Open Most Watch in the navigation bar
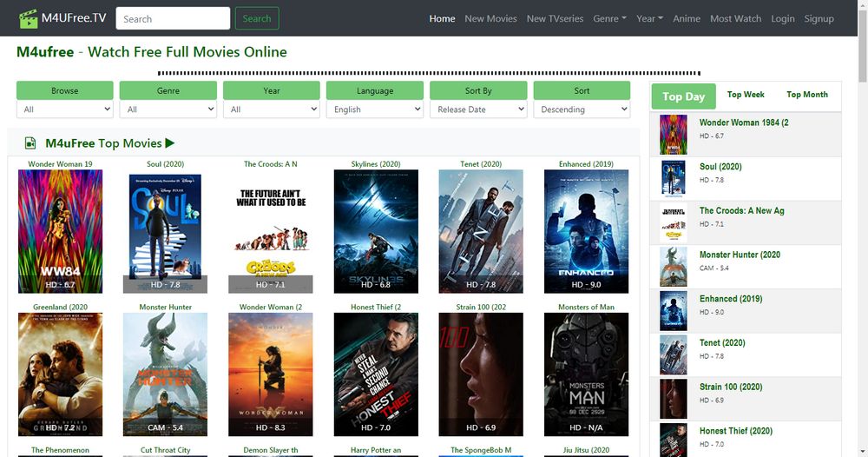Screen dimensions: 868x457 coord(736,18)
